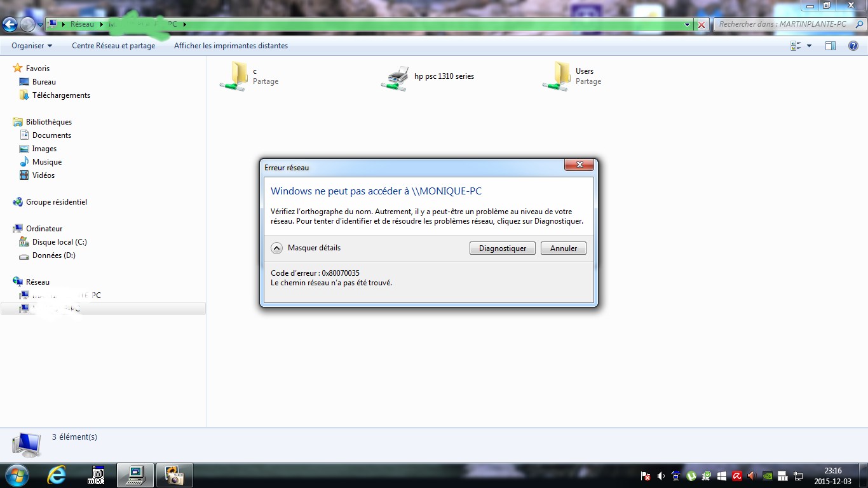Click the Help question mark icon
This screenshot has height=488, width=868.
pos(853,46)
